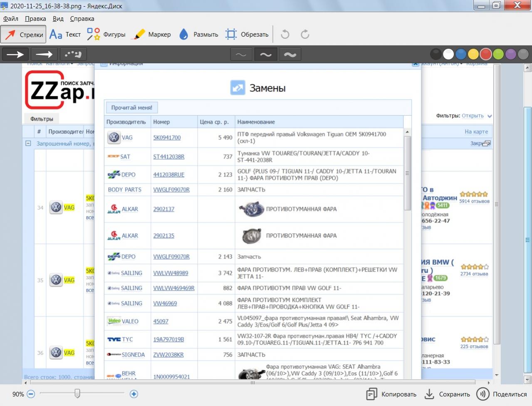Pick the gray color swatch
Viewport: 532px width, 406px height.
click(x=523, y=54)
